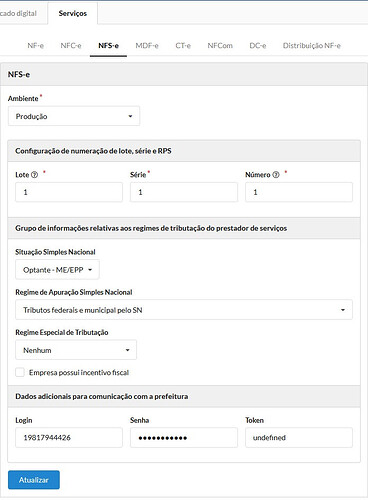Select the NFS-e sub-tab
This screenshot has width=368, height=500.
108,46
